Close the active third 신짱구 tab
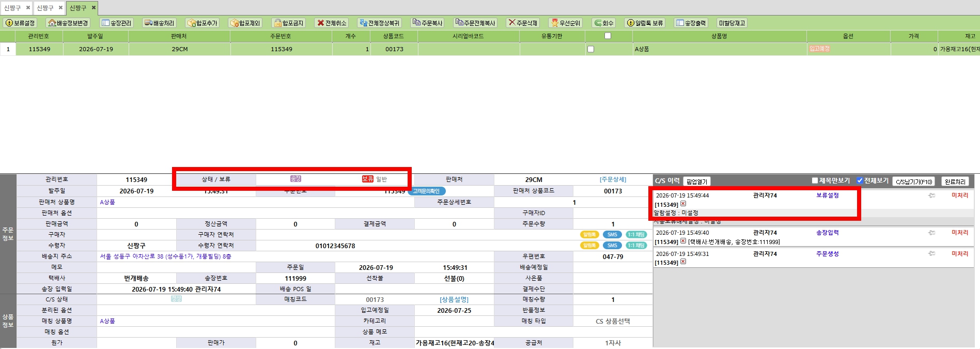Viewport: 980px width, 349px height. [94, 8]
